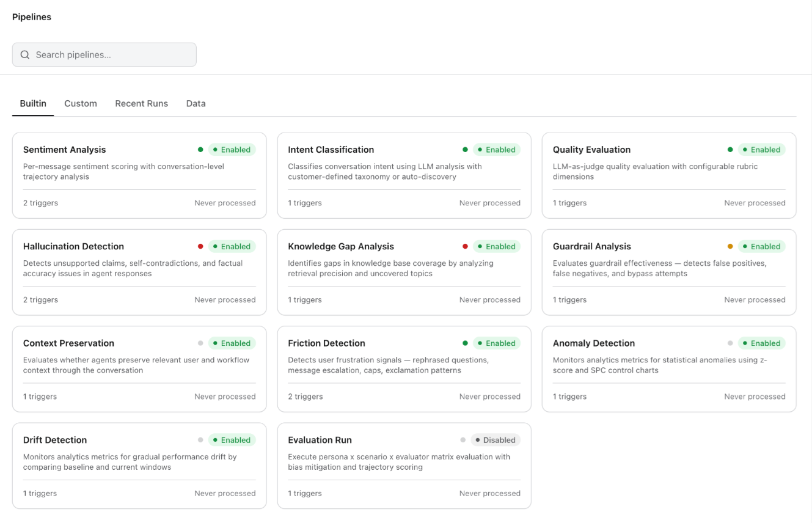Click "2 triggers" on Hallucination Detection card
The height and width of the screenshot is (523, 812).
(40, 300)
